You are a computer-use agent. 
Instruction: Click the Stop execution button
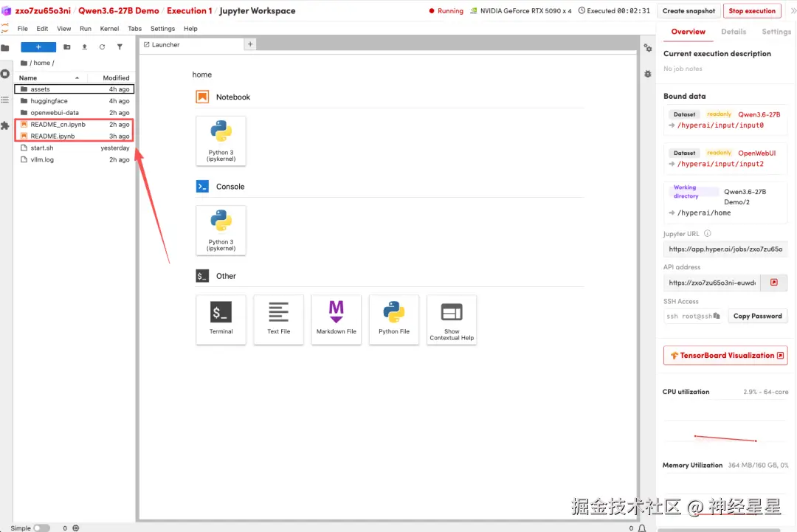[752, 10]
